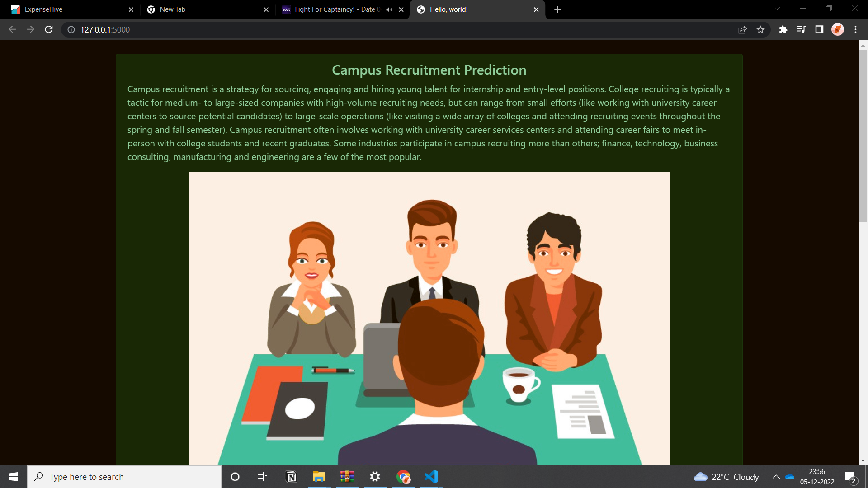Open a new browser tab
868x488 pixels.
coord(557,9)
